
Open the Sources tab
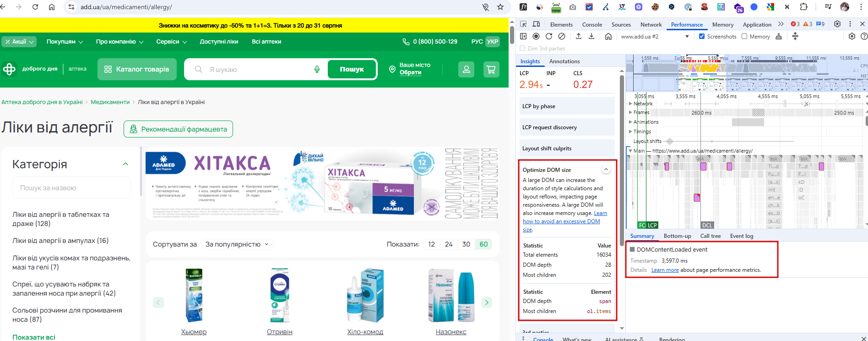pos(621,25)
